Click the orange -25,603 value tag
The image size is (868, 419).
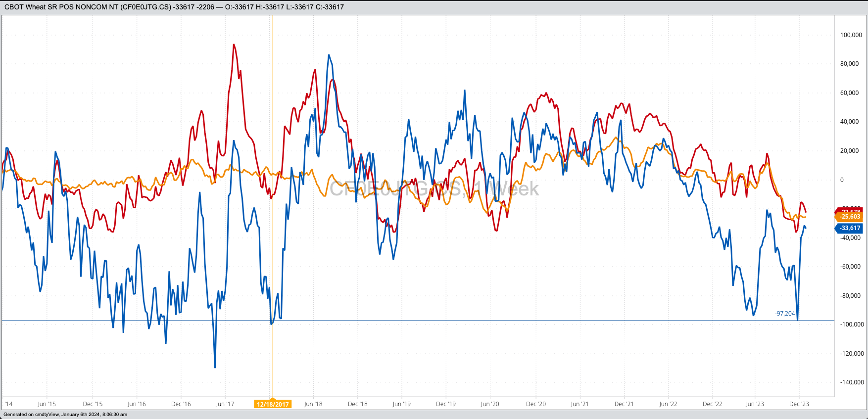[849, 217]
